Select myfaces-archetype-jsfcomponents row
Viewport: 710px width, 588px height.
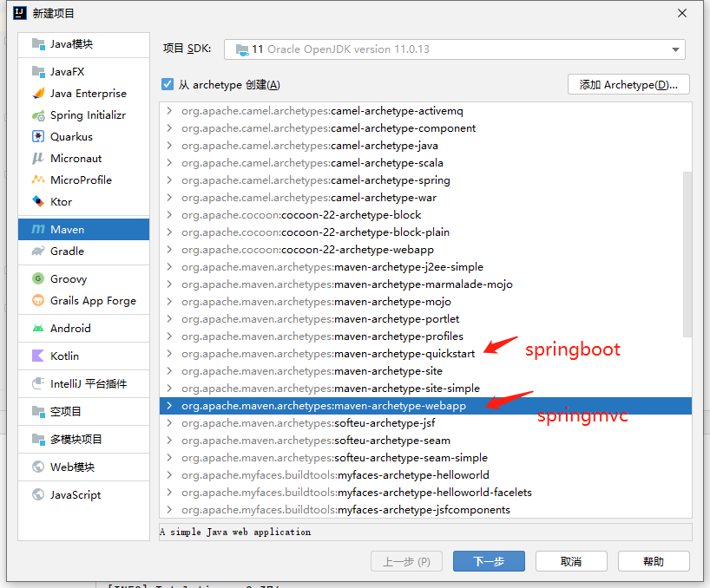pos(425,510)
